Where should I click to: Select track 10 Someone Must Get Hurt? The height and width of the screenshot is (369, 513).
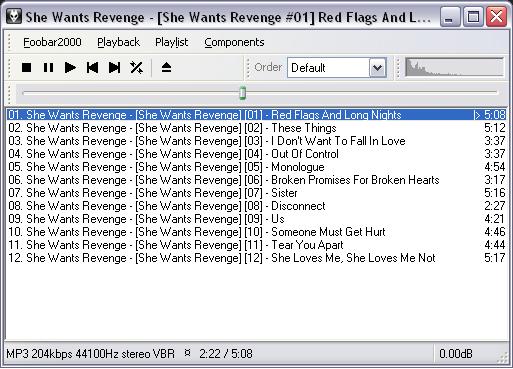pyautogui.click(x=257, y=232)
